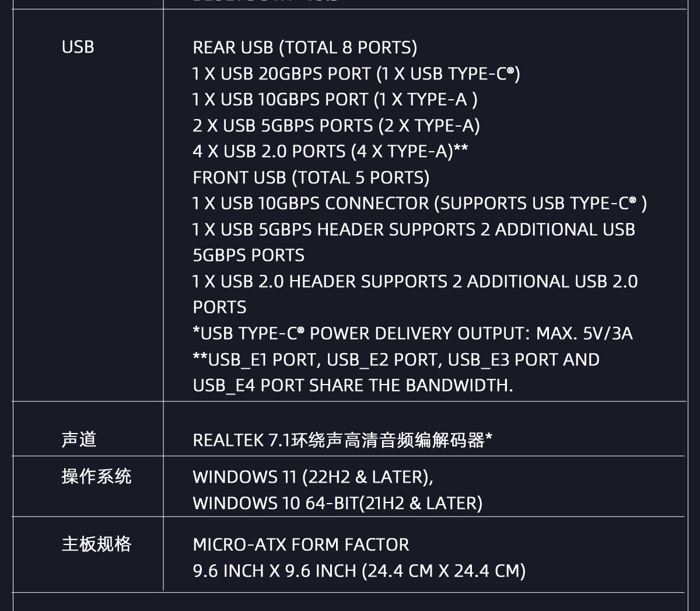The height and width of the screenshot is (611, 700).
Task: Click the USB 10Gbps Type-A port line
Action: 335,99
